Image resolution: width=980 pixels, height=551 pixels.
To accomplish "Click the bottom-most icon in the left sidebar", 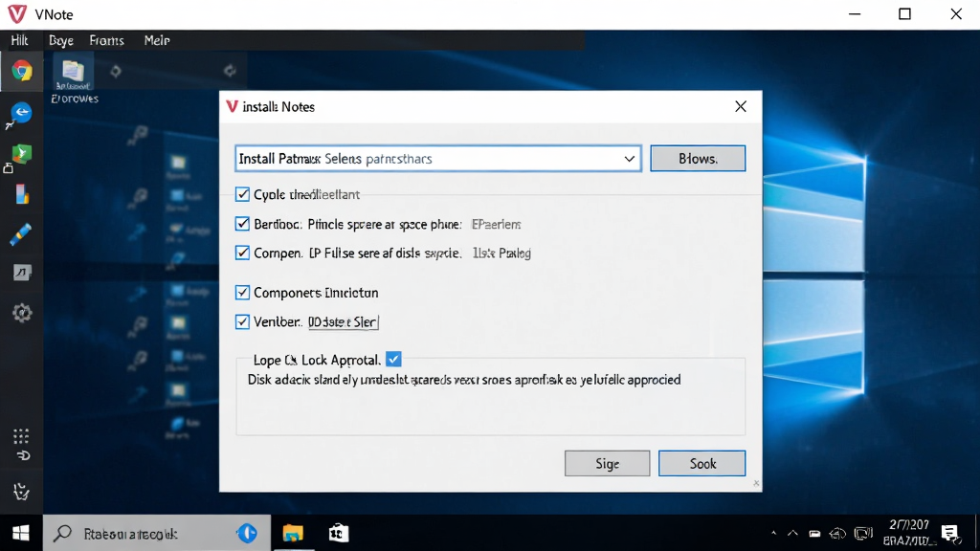I will point(21,492).
